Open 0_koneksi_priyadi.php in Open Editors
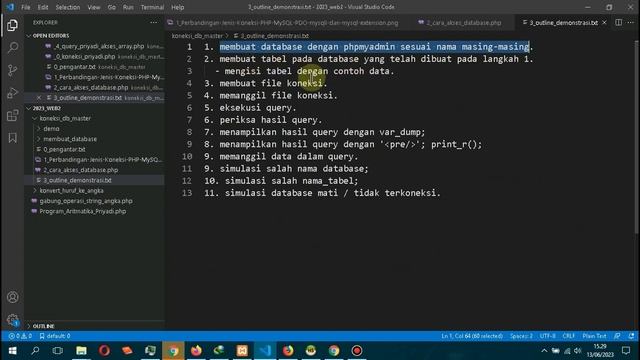Screen dimensions: 640x360 (x=85, y=56)
